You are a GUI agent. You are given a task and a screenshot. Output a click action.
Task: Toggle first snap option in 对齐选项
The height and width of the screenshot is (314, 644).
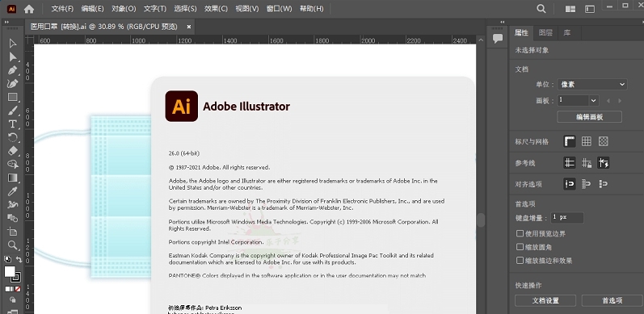tap(569, 184)
